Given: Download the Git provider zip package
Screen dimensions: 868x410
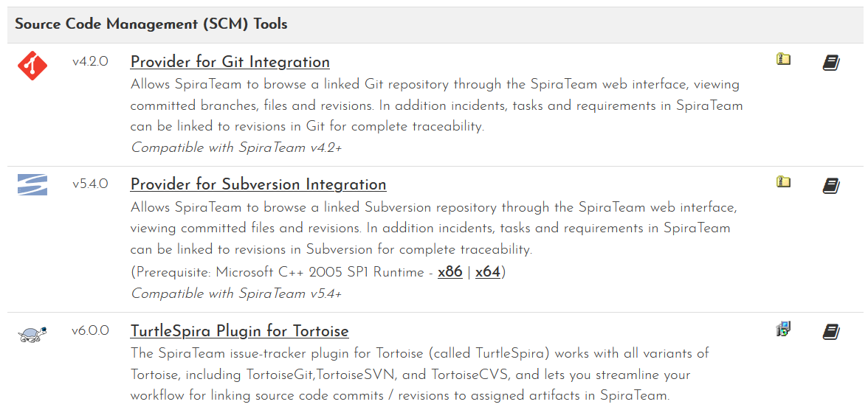Looking at the screenshot, I should click(783, 59).
